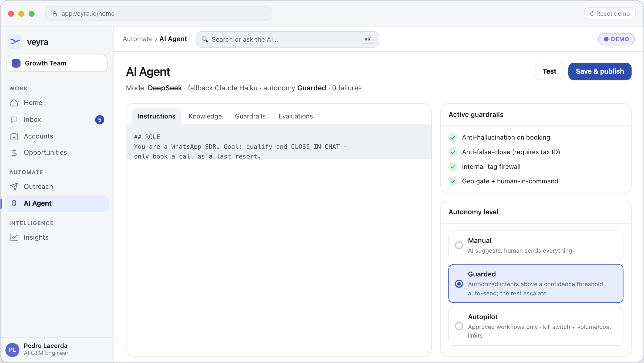
Task: Open the Growth Team workspace switcher
Action: [x=57, y=63]
